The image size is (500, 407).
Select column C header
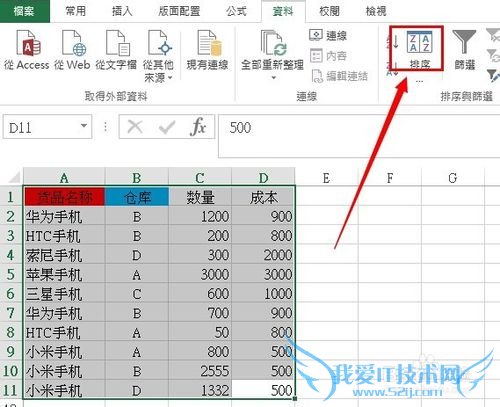(200, 178)
